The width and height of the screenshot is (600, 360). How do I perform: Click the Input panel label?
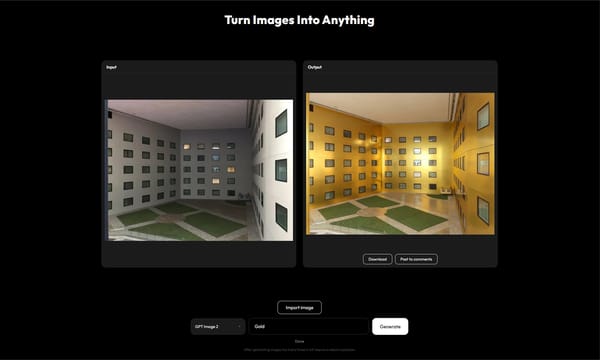click(111, 67)
